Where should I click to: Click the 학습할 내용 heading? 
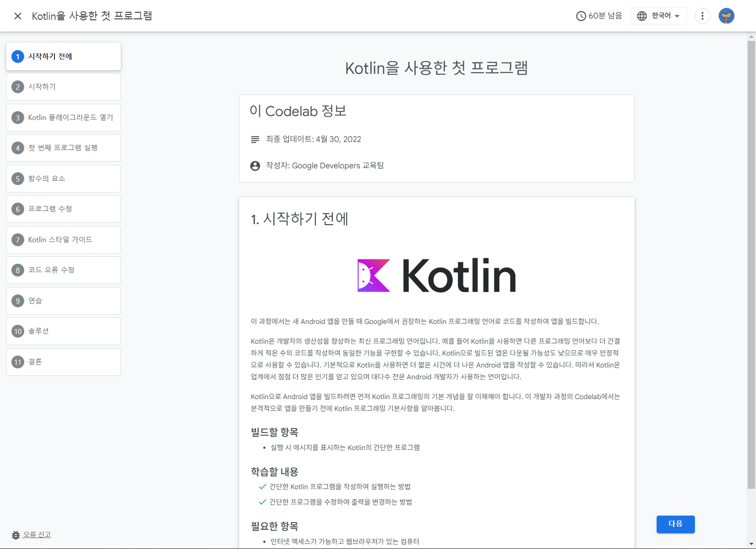[275, 472]
